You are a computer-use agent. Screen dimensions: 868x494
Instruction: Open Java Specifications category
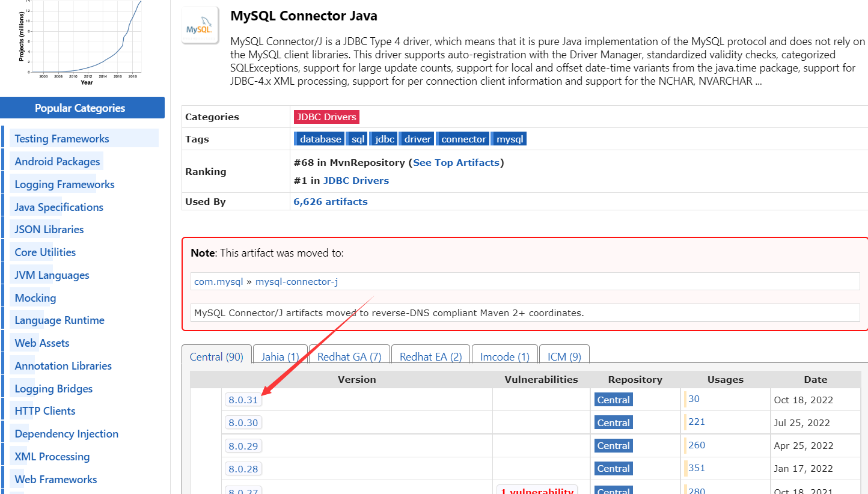coord(59,207)
